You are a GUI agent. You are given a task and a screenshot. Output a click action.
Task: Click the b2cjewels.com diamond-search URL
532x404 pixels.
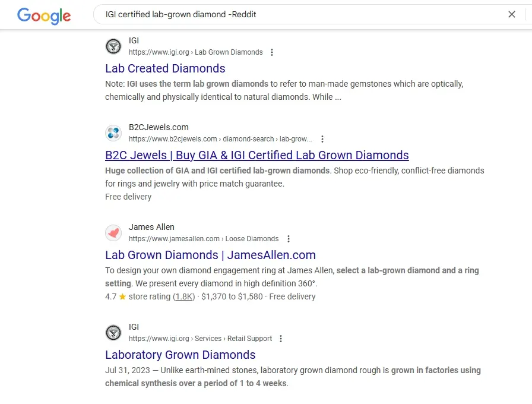220,139
